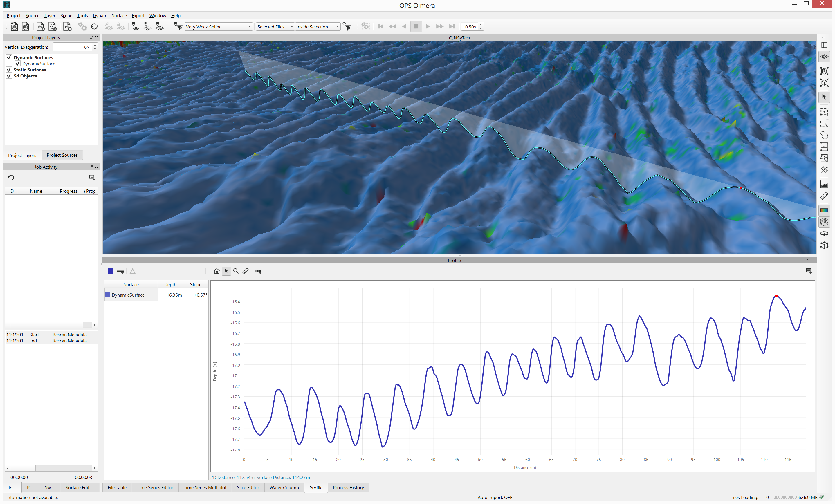Expand the Inside Selection dropdown
The width and height of the screenshot is (835, 504).
click(317, 27)
